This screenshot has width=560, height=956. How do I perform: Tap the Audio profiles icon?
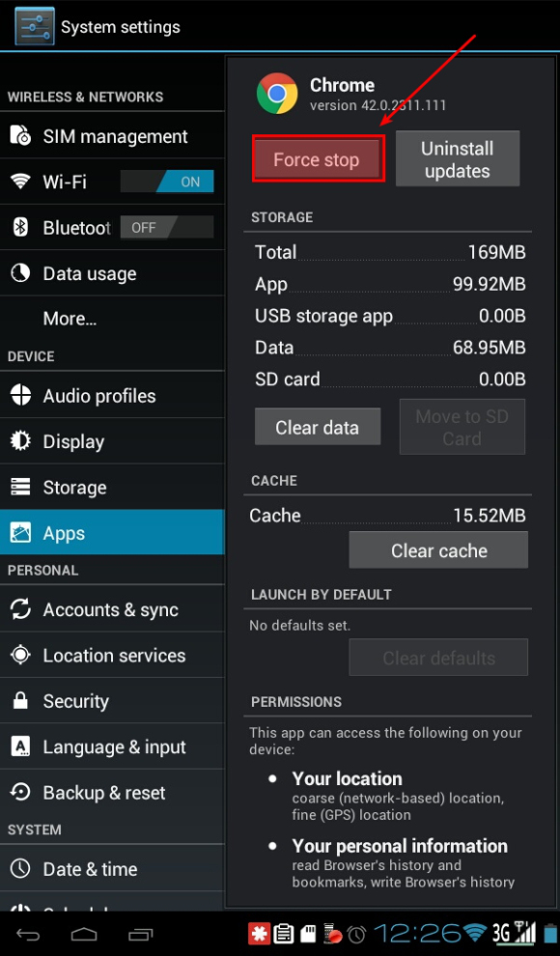tap(20, 395)
